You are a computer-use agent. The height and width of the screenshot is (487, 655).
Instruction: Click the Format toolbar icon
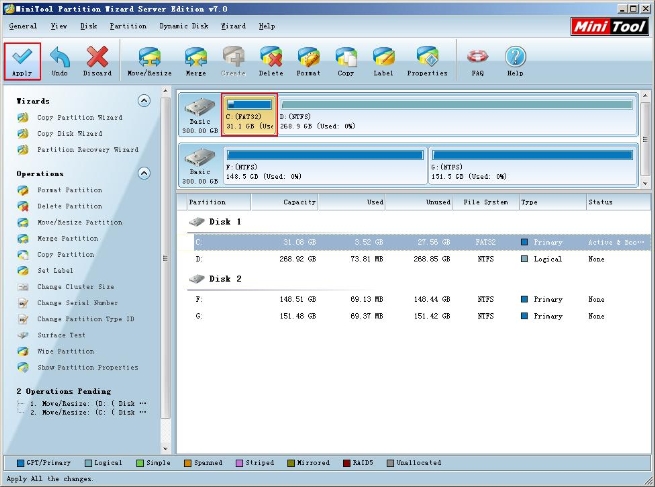[x=308, y=57]
